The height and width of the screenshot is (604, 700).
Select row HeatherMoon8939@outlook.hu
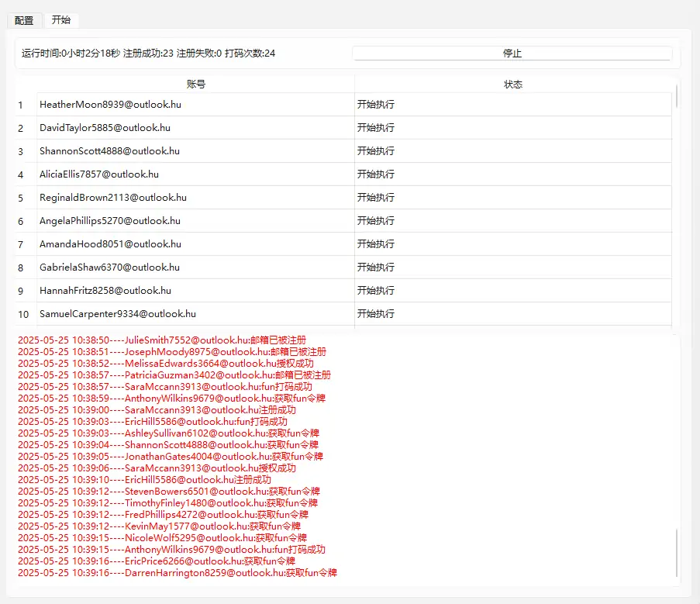343,105
